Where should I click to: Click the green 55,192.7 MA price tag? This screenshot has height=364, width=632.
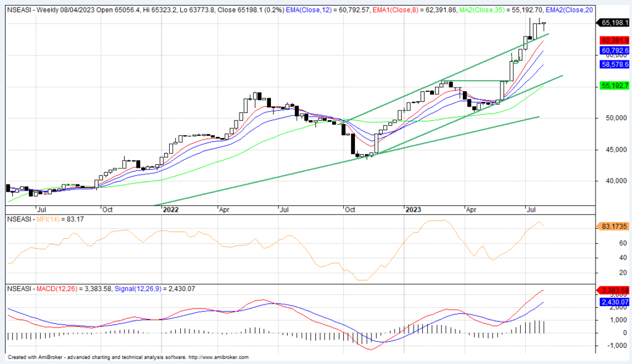pyautogui.click(x=613, y=86)
